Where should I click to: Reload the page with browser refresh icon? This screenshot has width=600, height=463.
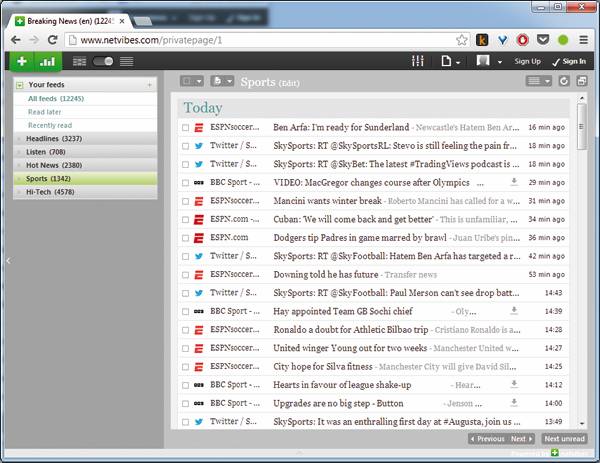click(x=52, y=40)
